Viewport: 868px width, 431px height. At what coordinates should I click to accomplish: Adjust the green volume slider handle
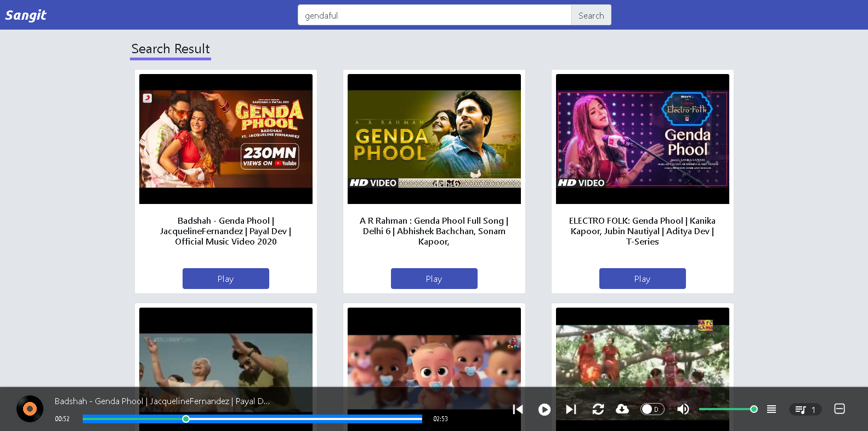[x=754, y=409]
